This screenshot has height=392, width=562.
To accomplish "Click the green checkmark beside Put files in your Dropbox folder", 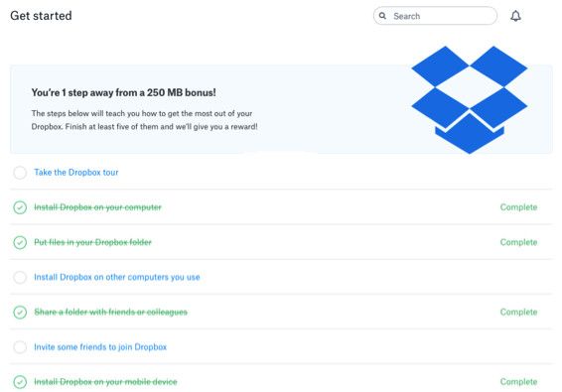I will pyautogui.click(x=20, y=242).
